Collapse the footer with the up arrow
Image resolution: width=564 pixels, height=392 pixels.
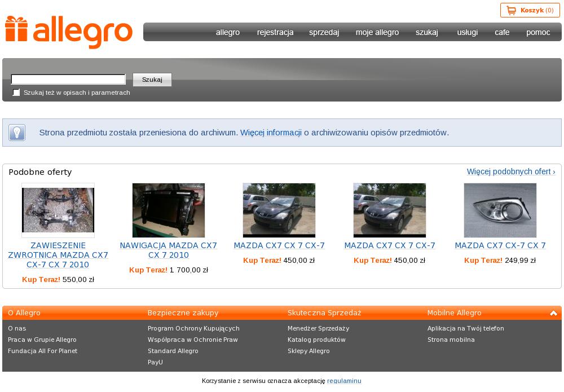tap(553, 313)
